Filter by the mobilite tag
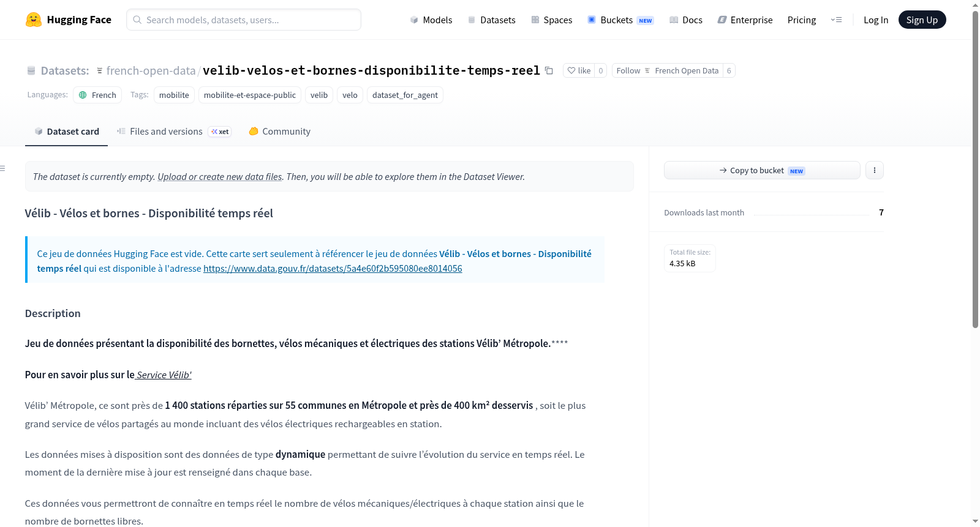 point(174,95)
